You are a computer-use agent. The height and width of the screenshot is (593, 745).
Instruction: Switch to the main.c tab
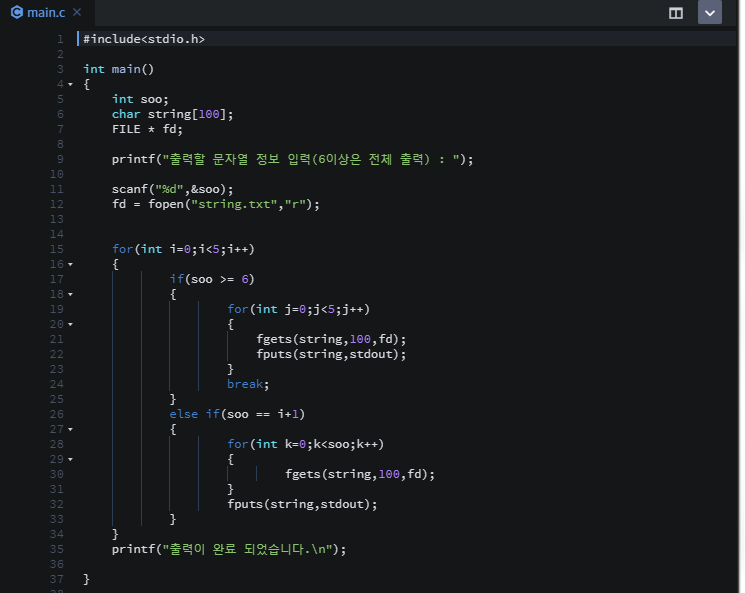pyautogui.click(x=47, y=12)
